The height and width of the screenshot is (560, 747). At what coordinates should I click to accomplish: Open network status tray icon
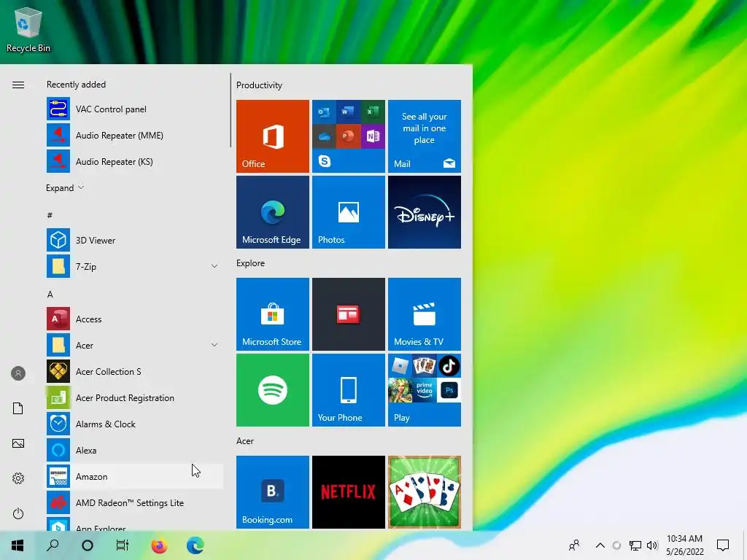pyautogui.click(x=635, y=545)
